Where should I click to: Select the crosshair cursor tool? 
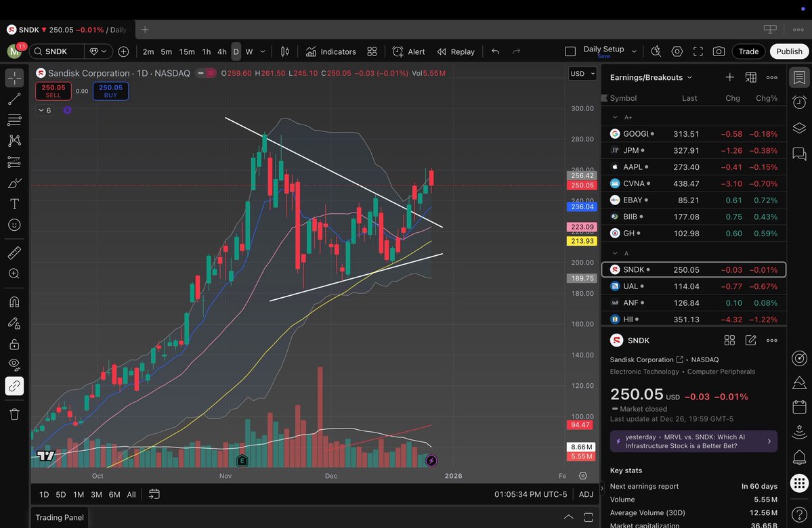[x=14, y=78]
